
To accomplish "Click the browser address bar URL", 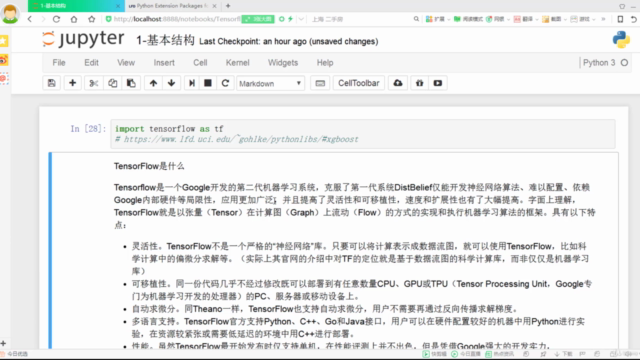I will point(176,19).
